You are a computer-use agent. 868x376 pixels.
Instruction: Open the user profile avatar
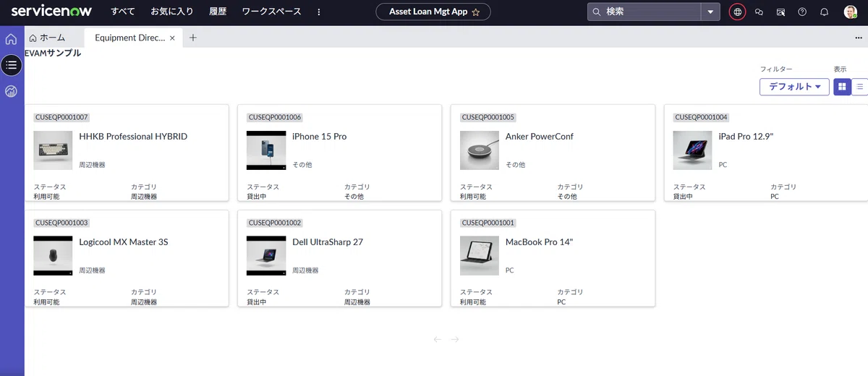click(x=851, y=12)
